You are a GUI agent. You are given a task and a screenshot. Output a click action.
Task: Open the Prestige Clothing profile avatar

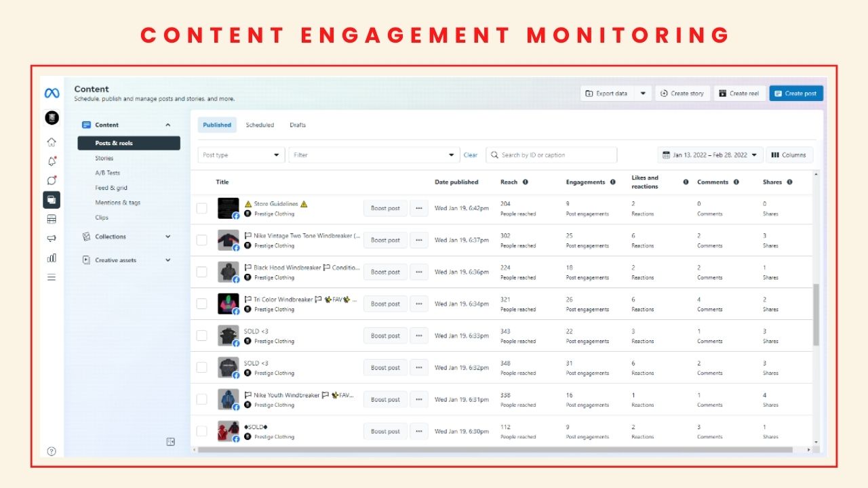52,118
